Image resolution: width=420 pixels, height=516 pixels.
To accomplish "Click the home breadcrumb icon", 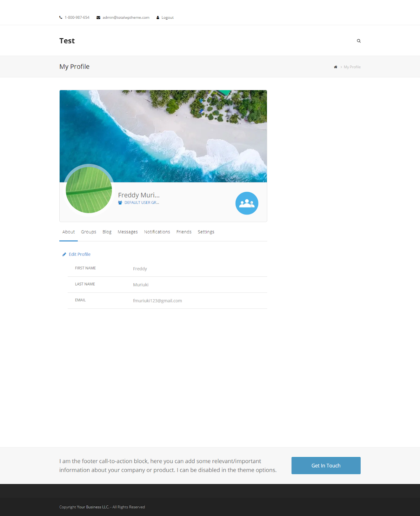I will 336,67.
